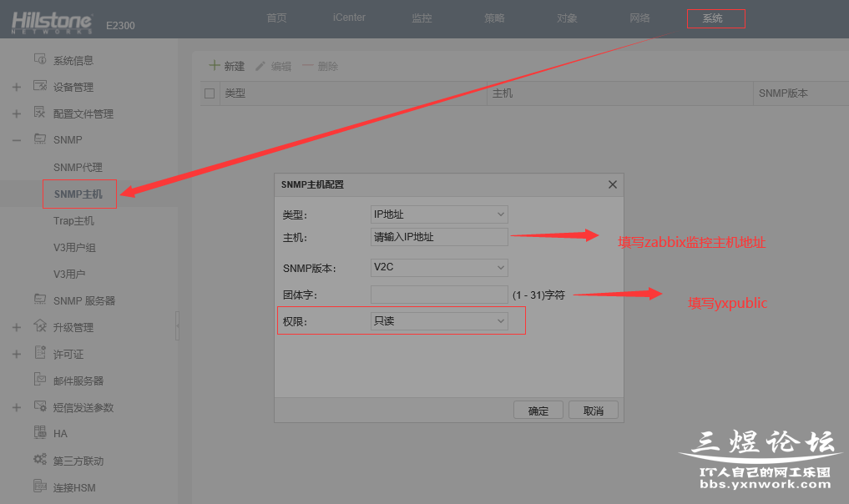
Task: Click the SNMP版本 column header
Action: pyautogui.click(x=801, y=93)
